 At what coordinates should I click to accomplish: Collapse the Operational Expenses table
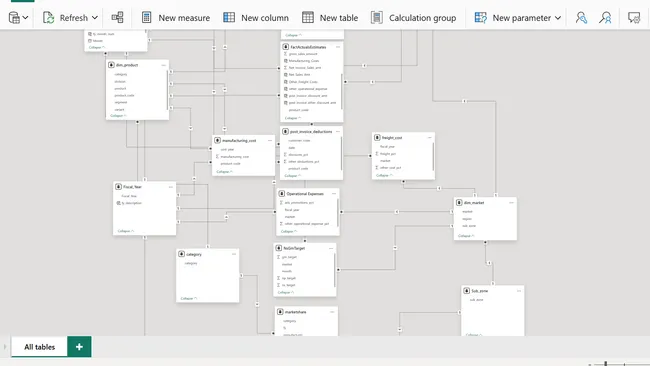click(289, 231)
